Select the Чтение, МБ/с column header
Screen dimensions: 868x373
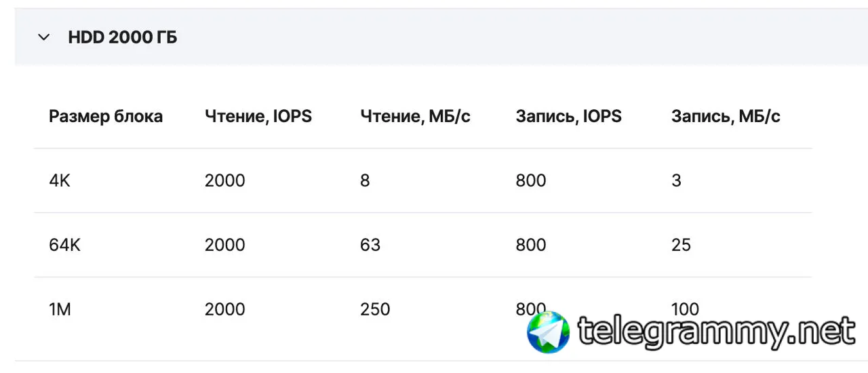pos(416,117)
